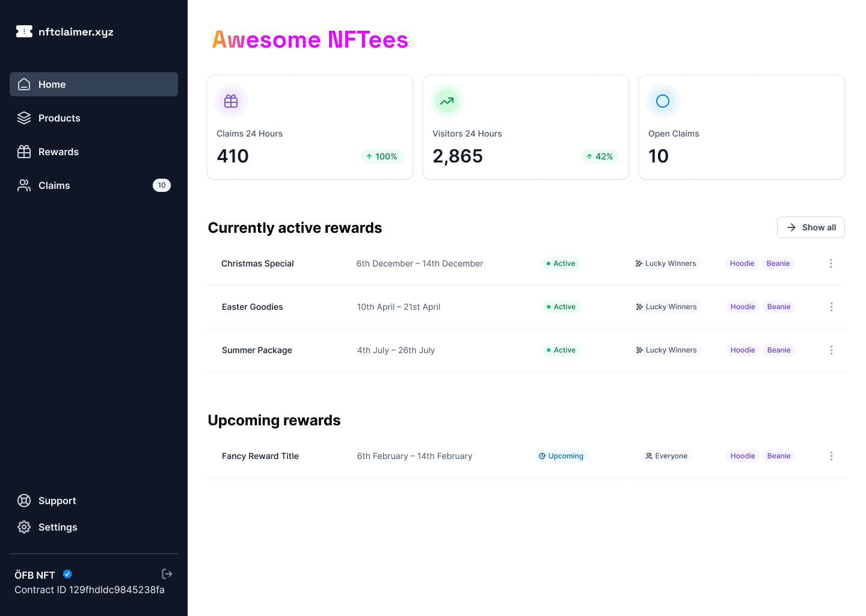The height and width of the screenshot is (616, 866).
Task: Open the Settings page
Action: click(x=94, y=527)
